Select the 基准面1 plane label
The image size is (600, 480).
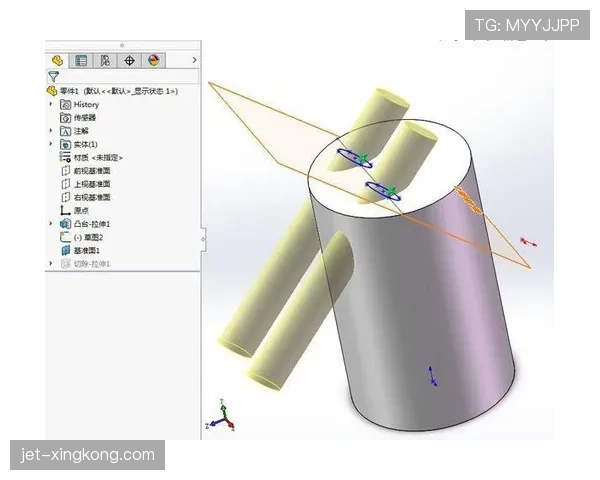click(87, 251)
